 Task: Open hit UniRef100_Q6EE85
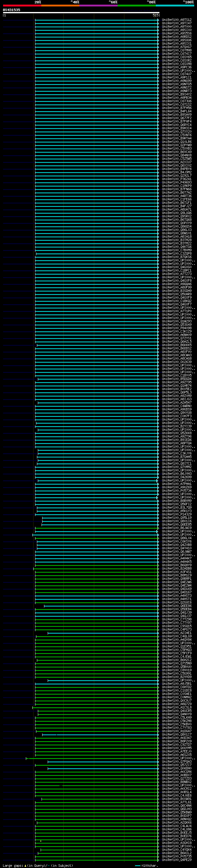176,524
